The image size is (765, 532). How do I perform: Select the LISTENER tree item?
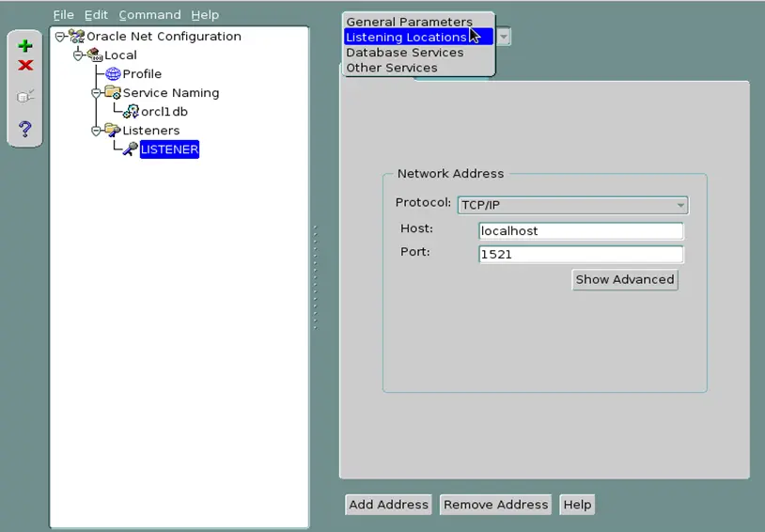click(169, 149)
